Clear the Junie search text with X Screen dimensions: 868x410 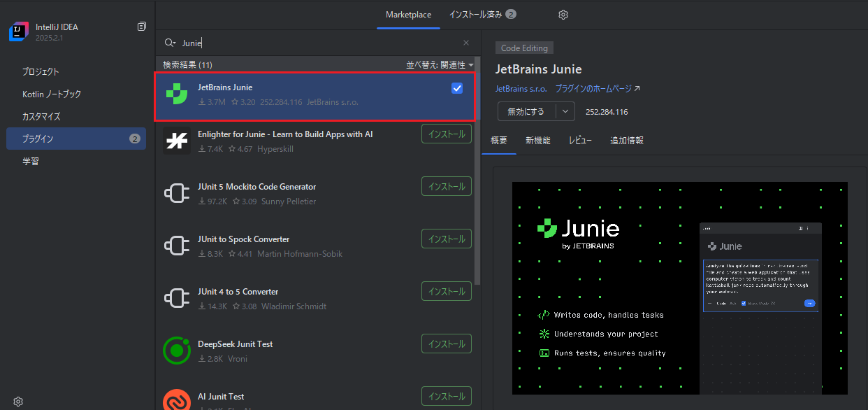[466, 43]
